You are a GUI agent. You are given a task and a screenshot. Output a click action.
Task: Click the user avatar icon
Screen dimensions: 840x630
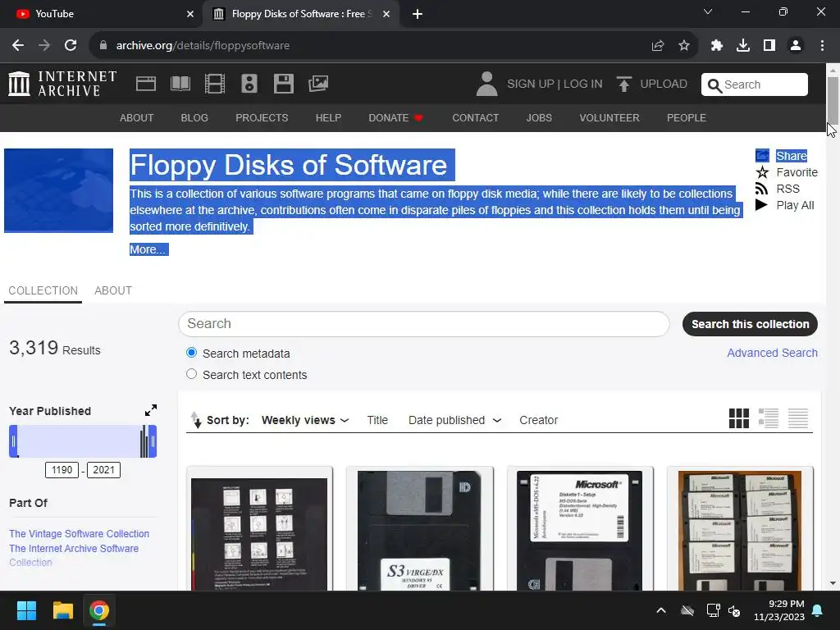tap(486, 84)
